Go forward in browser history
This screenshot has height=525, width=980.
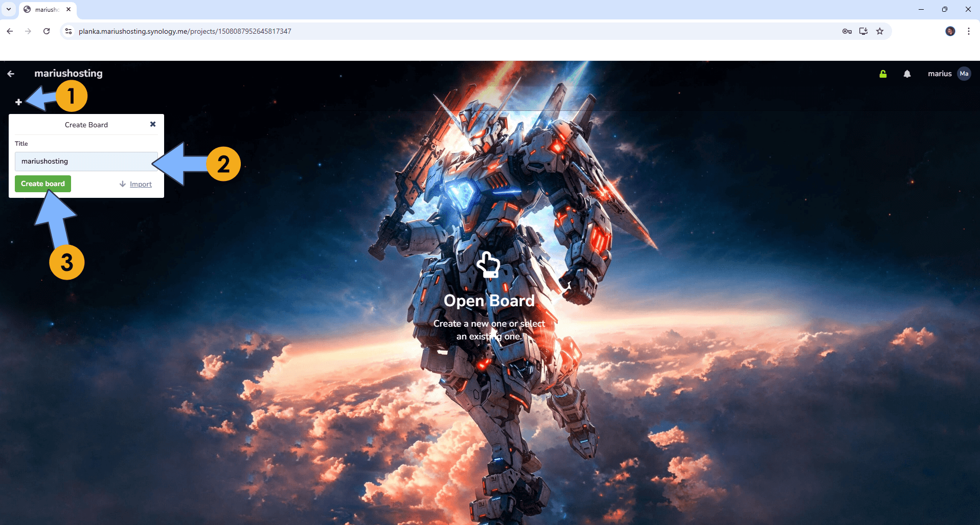pos(28,31)
